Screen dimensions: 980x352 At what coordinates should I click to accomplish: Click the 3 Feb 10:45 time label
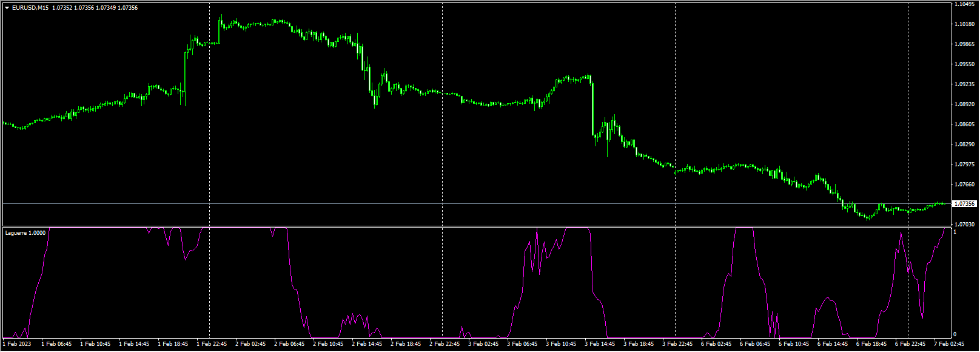point(561,344)
